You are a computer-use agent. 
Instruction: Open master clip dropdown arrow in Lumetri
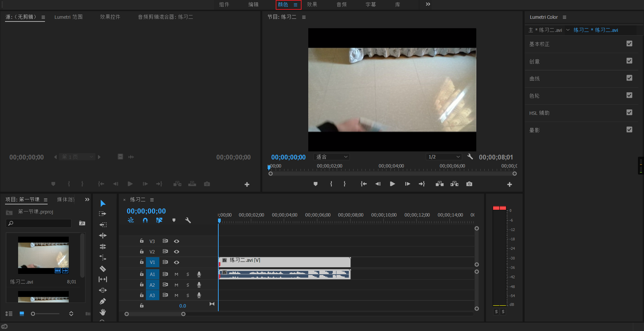point(568,30)
